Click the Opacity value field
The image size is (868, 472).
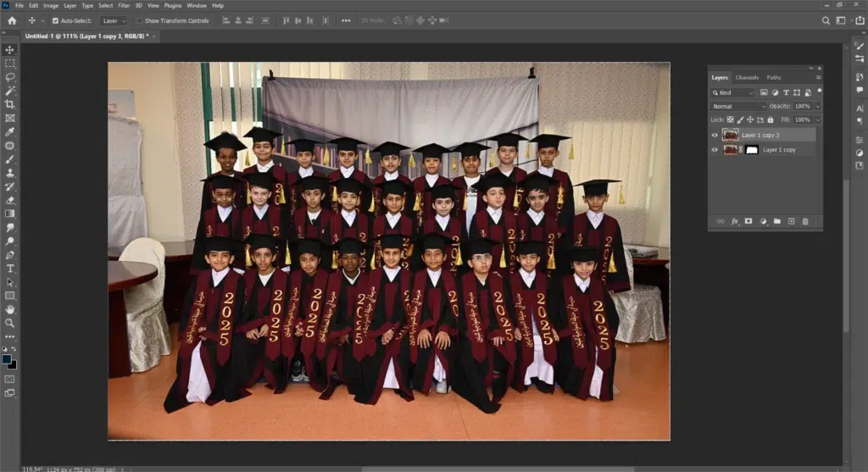pos(803,106)
